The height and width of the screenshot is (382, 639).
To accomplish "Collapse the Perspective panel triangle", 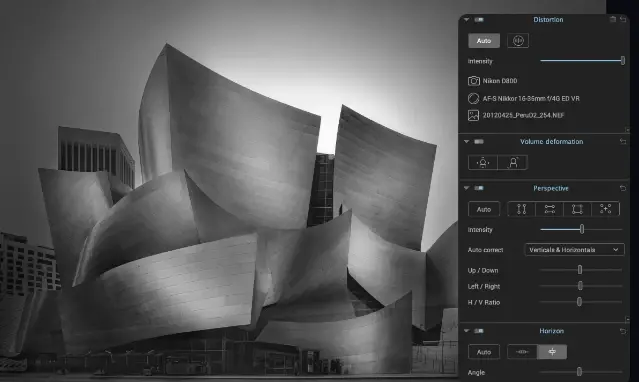I will tap(467, 188).
